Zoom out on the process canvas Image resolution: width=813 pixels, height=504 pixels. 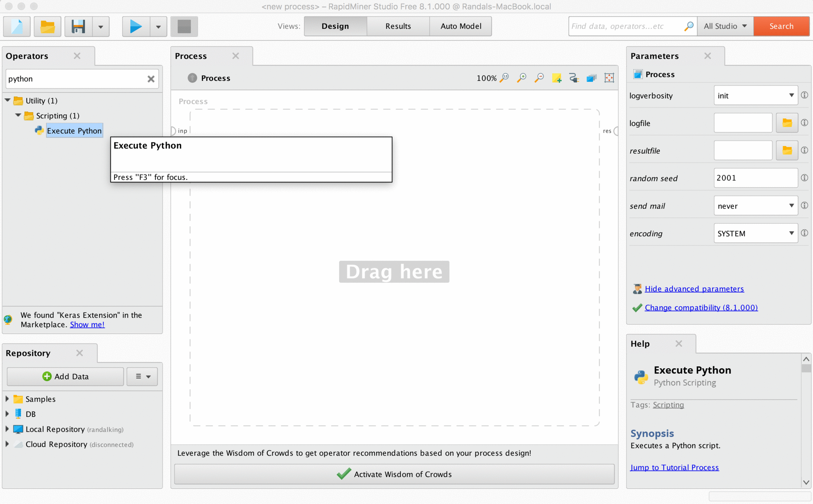click(x=539, y=78)
